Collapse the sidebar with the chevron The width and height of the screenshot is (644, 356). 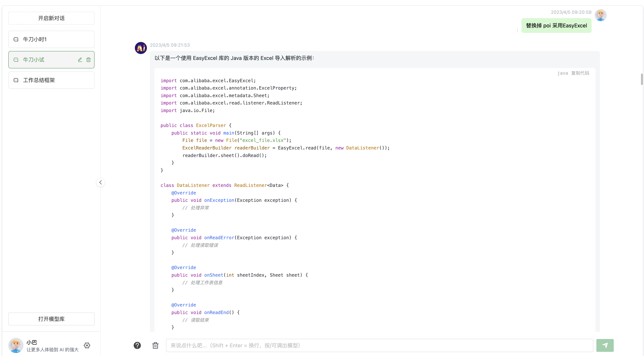pyautogui.click(x=101, y=182)
